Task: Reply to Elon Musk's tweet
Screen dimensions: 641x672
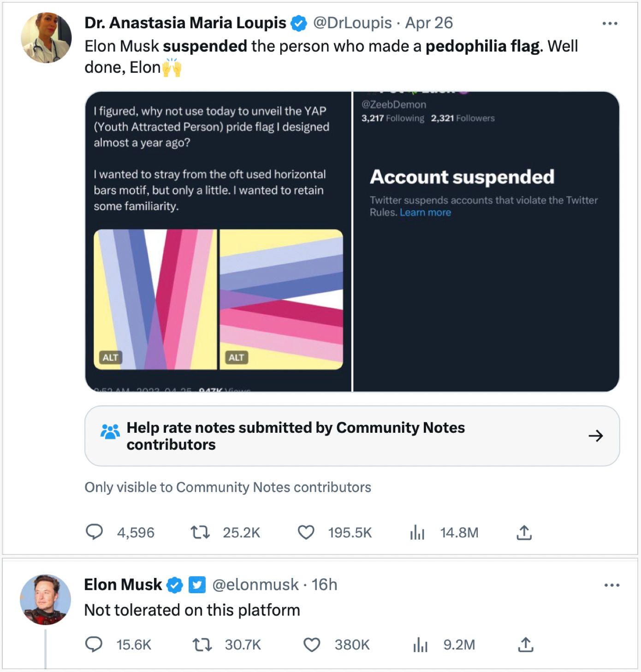Action: pos(94,644)
